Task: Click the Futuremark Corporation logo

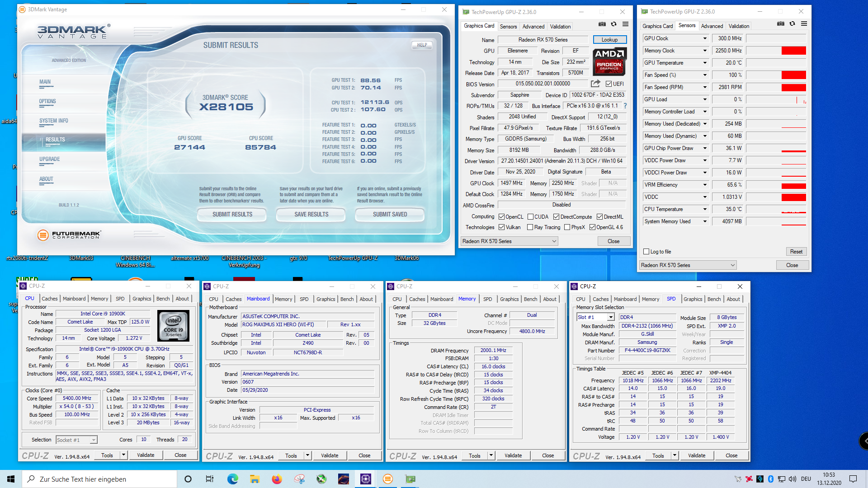Action: click(69, 235)
